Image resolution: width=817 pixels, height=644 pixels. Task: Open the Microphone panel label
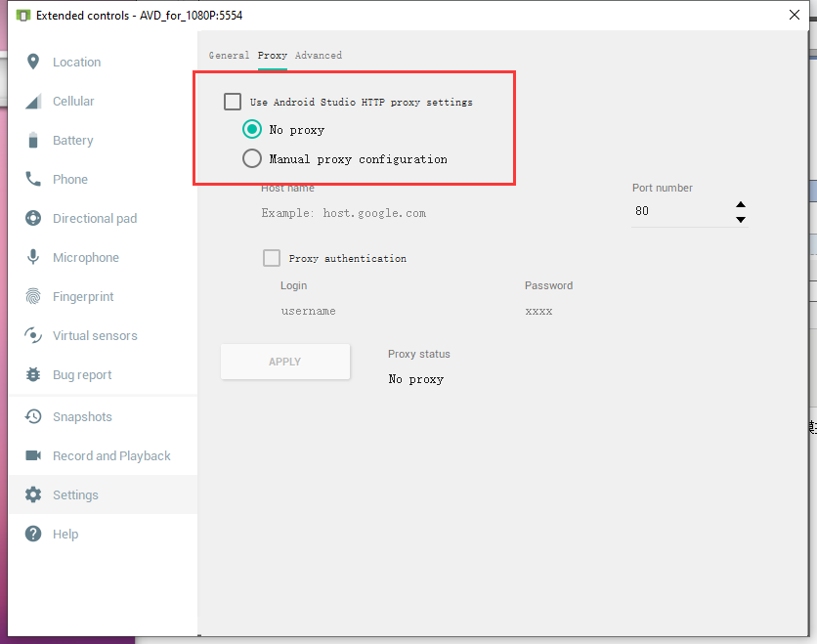tap(85, 257)
